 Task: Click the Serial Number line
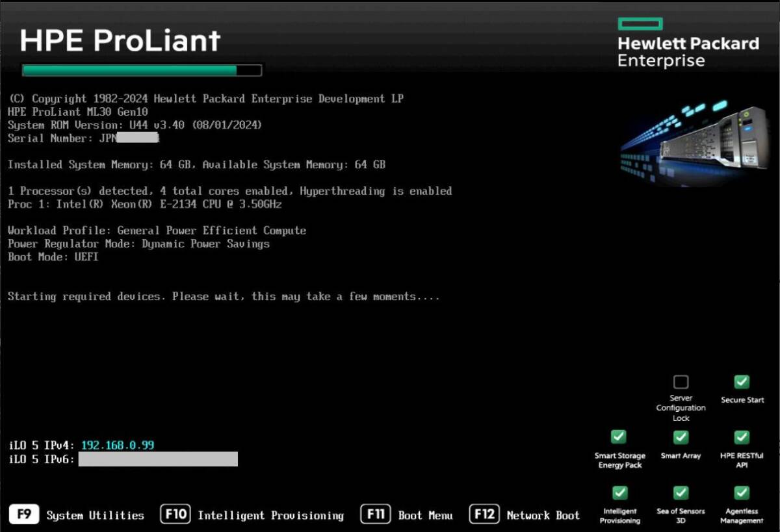coord(83,138)
